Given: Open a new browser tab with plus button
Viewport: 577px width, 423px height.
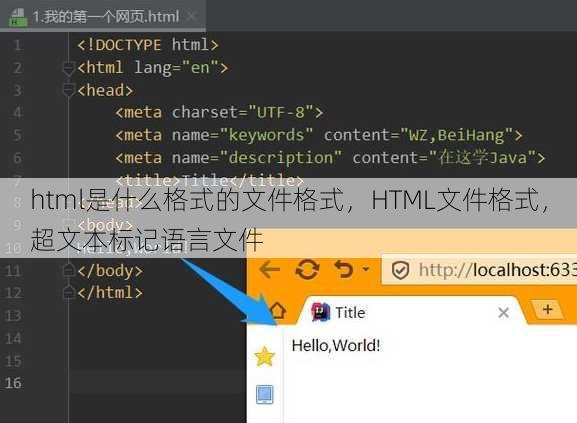Looking at the screenshot, I should point(547,309).
